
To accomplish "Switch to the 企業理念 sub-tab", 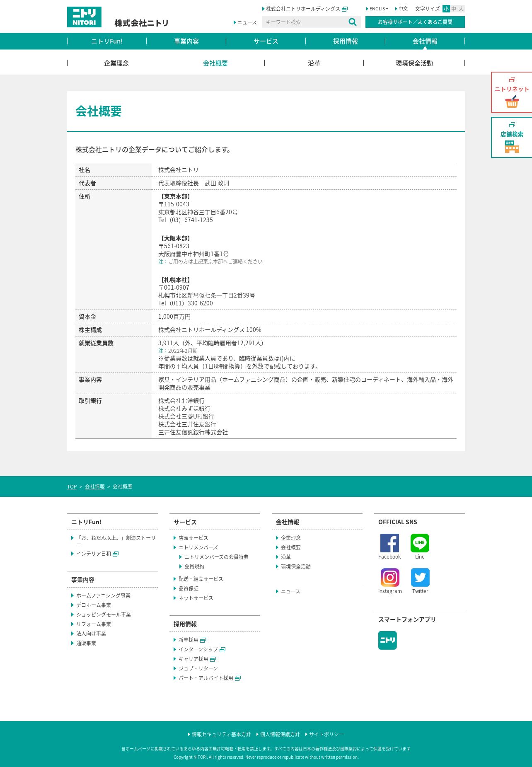I will [x=116, y=63].
